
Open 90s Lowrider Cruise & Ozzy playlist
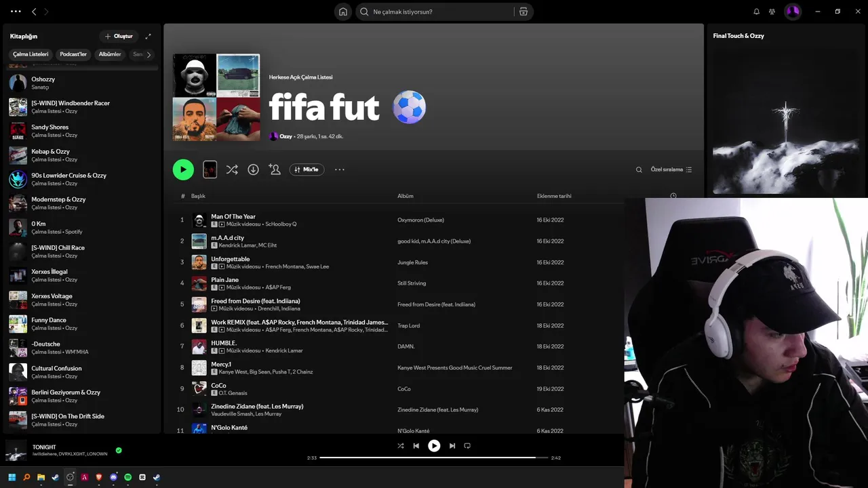point(81,179)
